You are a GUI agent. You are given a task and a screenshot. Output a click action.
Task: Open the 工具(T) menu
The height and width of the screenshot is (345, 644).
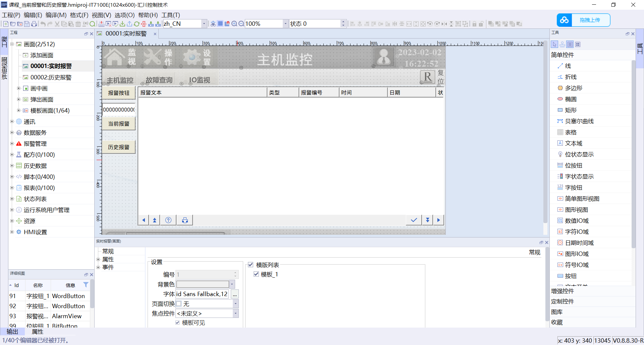point(171,15)
